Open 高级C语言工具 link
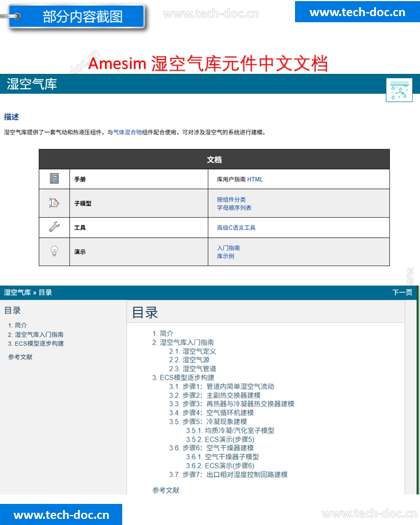420x525 pixels. tap(236, 228)
